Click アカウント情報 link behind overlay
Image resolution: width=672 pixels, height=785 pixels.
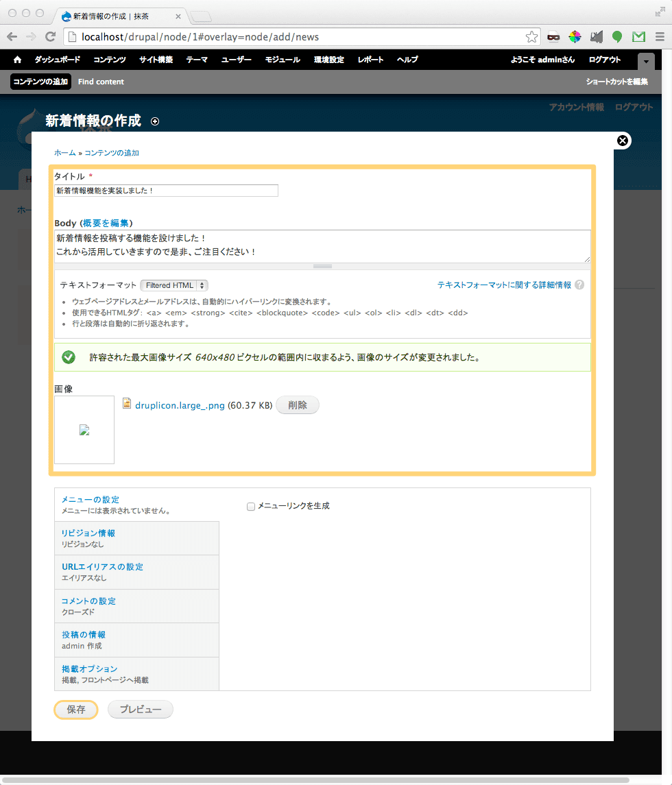(x=577, y=107)
